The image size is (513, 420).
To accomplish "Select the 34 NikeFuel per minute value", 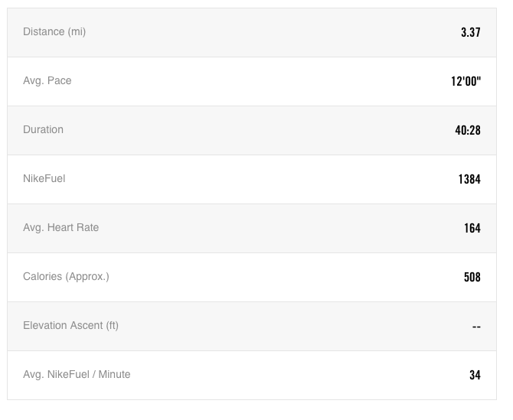I will (475, 375).
